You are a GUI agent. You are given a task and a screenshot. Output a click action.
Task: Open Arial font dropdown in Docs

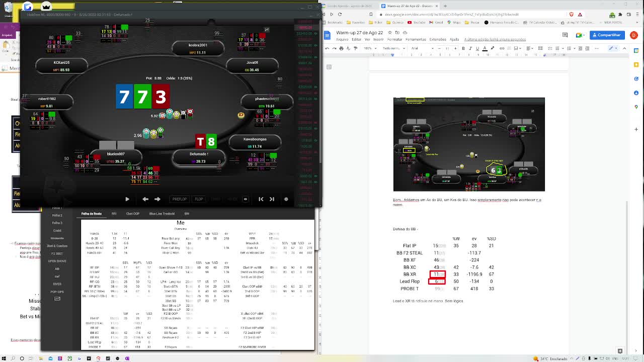click(x=422, y=49)
